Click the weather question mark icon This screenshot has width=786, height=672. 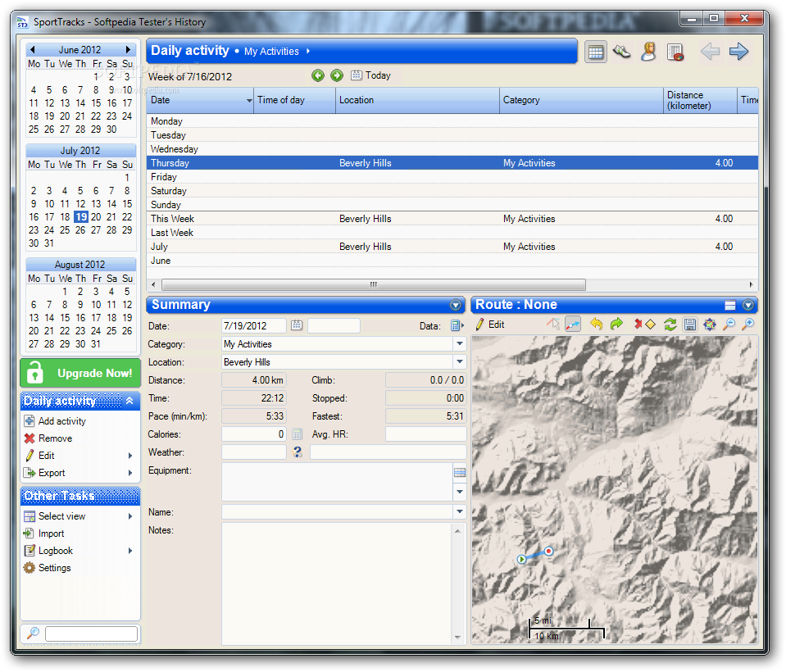click(298, 452)
